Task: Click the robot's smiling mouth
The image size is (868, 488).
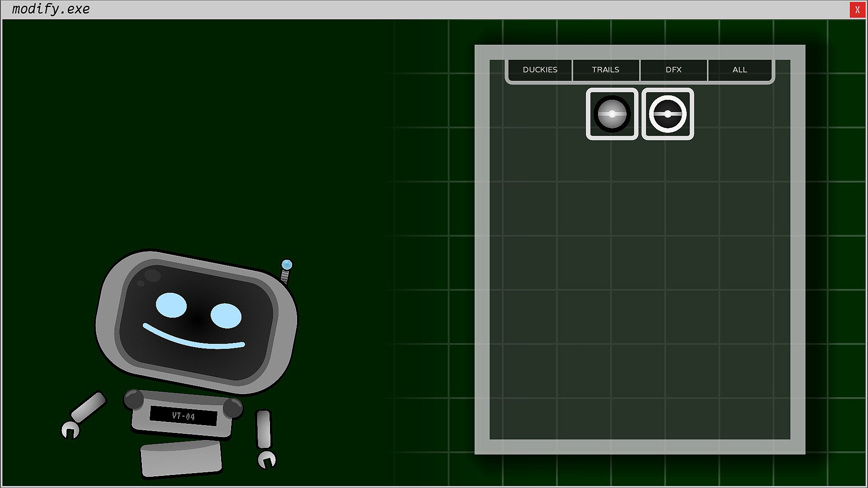Action: 193,341
